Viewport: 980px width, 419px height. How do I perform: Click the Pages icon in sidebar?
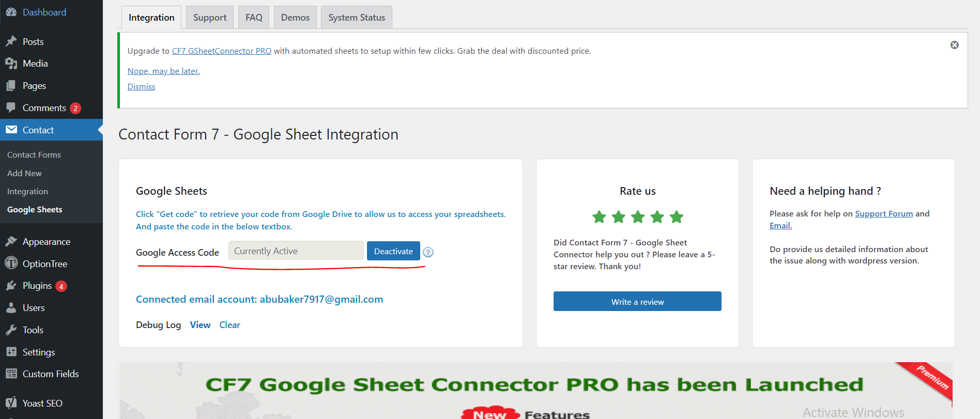(11, 86)
